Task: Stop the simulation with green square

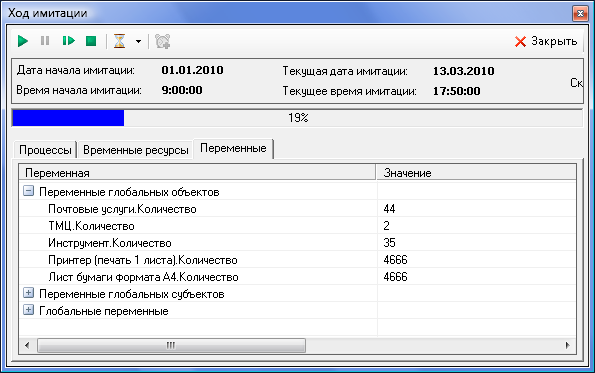Action: [91, 41]
